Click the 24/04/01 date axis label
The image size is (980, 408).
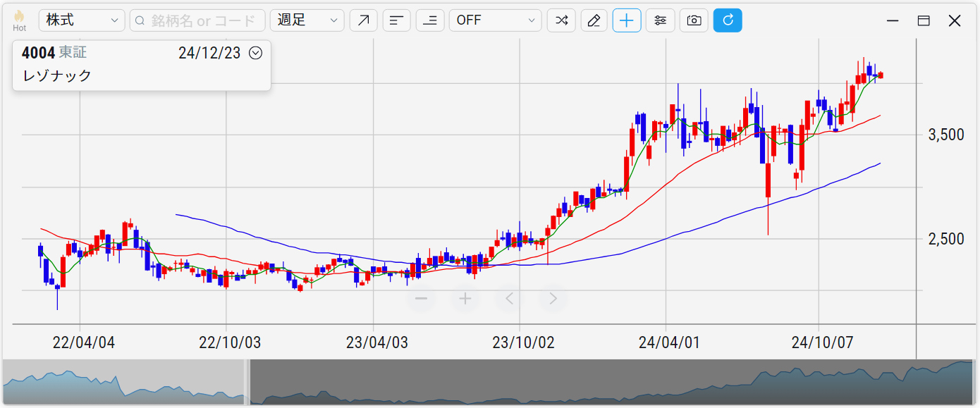pyautogui.click(x=669, y=342)
